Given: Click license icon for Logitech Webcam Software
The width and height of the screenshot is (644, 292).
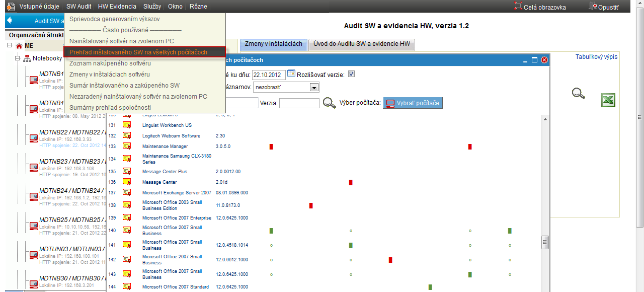Looking at the screenshot, I should 127,135.
